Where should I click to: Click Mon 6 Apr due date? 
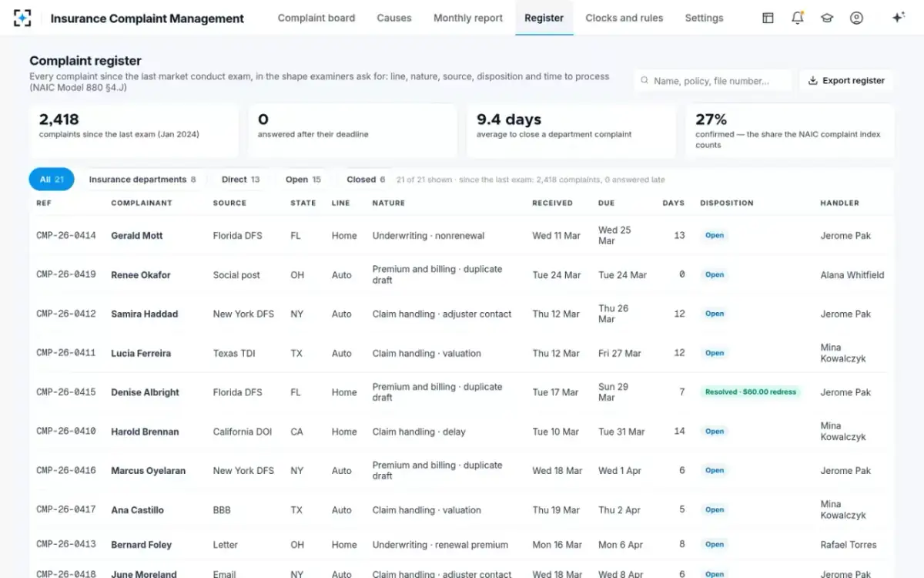point(621,545)
